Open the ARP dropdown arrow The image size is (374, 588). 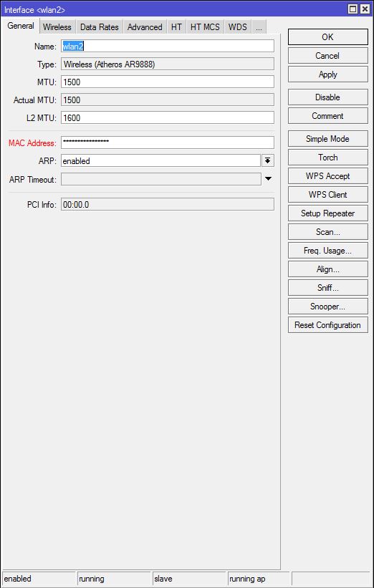pos(267,160)
